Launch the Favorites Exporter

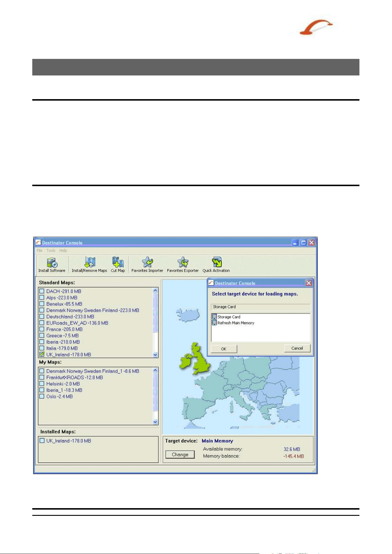pos(183,265)
